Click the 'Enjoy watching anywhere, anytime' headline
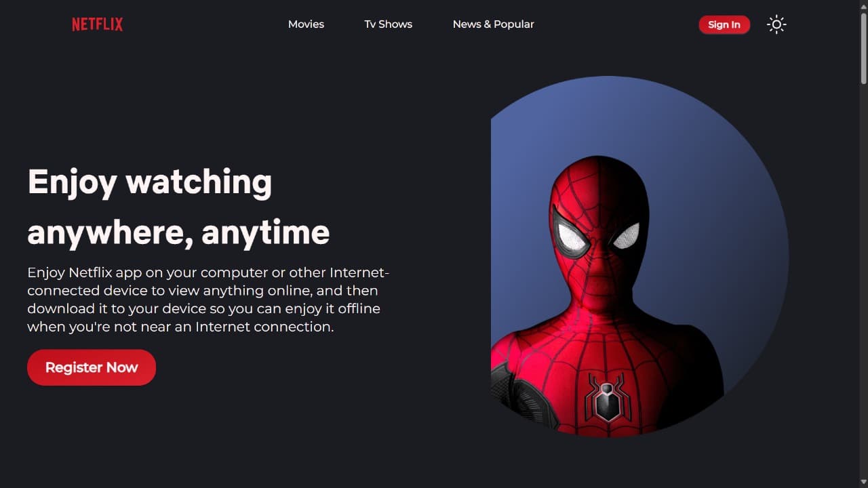Image resolution: width=868 pixels, height=488 pixels. coord(178,207)
